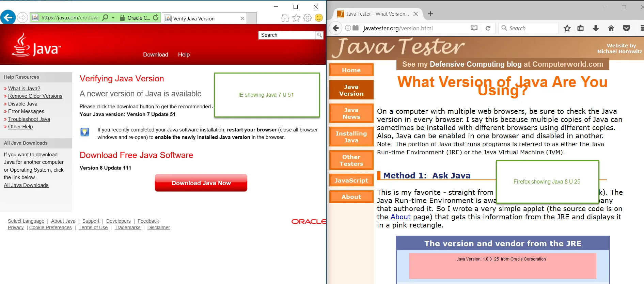
Task: Click JavaScript sidebar button
Action: (351, 180)
